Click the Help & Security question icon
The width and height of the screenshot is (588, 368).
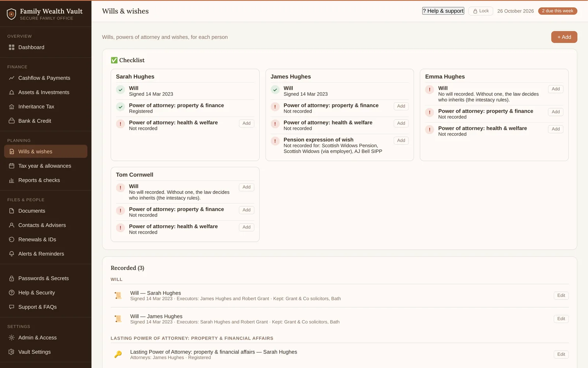point(12,293)
